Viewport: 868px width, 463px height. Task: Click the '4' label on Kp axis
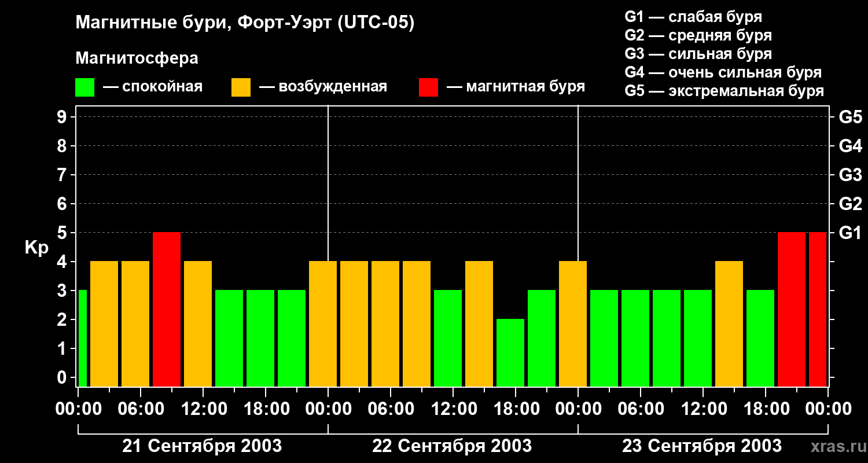tap(63, 262)
